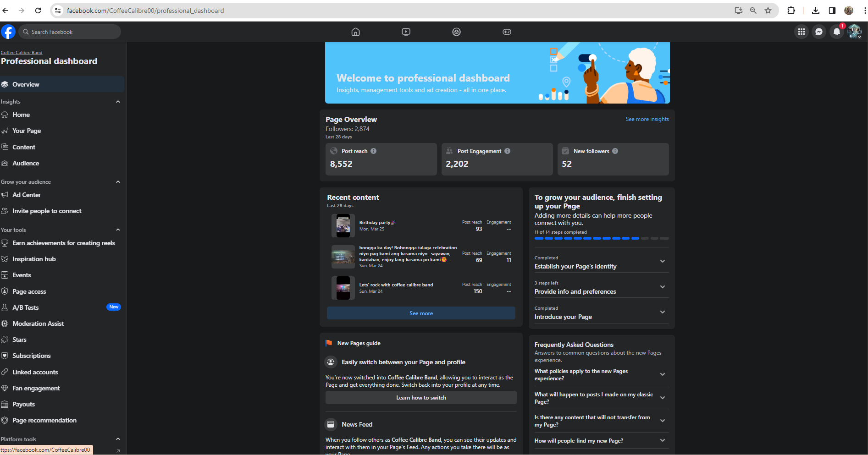The width and height of the screenshot is (868, 455).
Task: Click the Coffee Calibre Band breadcrumb link
Action: coord(22,53)
